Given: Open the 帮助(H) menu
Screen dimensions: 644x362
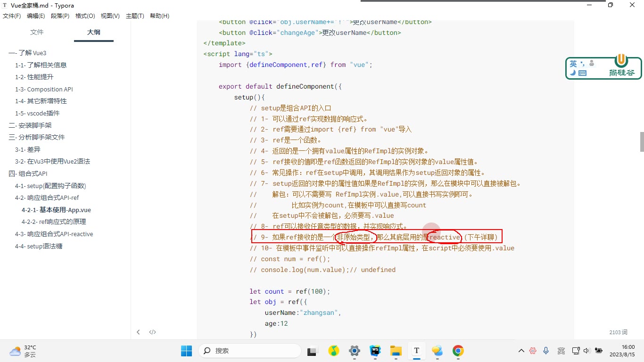Looking at the screenshot, I should [x=159, y=16].
